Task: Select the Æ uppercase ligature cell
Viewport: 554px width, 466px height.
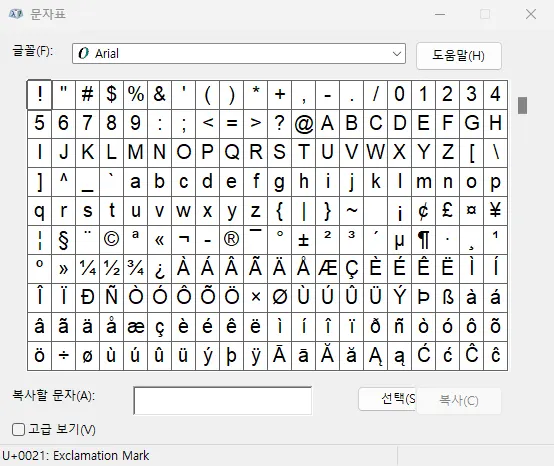Action: tap(328, 269)
